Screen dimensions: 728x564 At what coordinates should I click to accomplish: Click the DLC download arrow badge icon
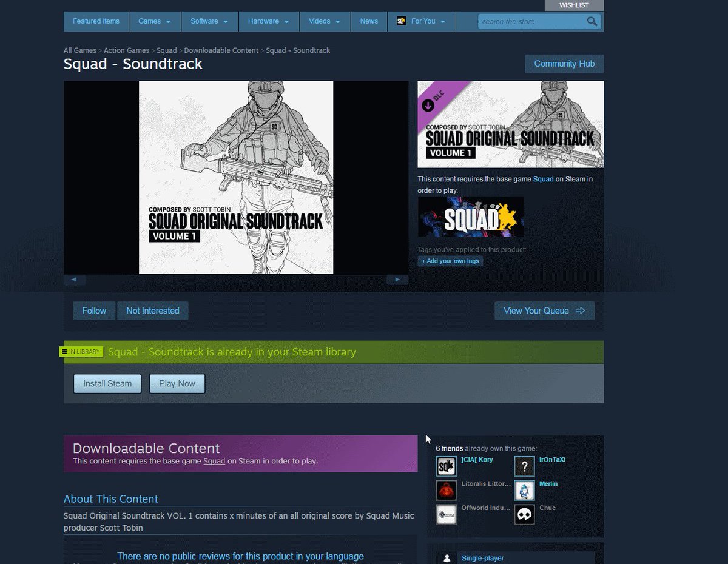(x=428, y=106)
